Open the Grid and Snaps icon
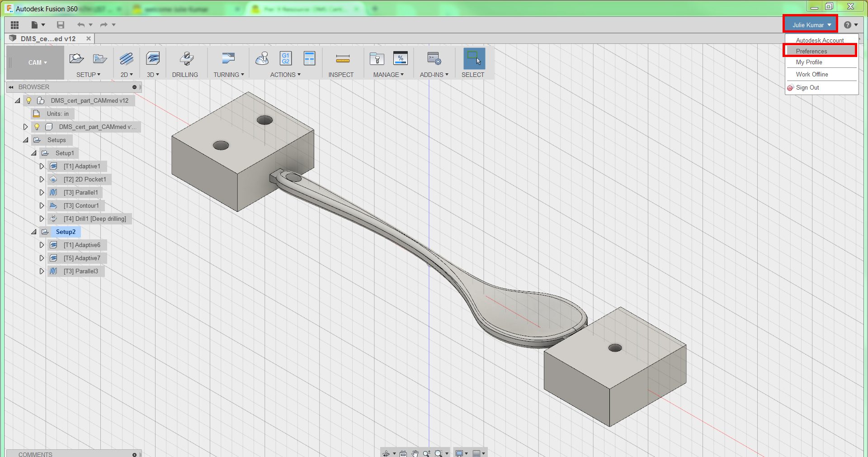This screenshot has height=457, width=868. click(476, 453)
